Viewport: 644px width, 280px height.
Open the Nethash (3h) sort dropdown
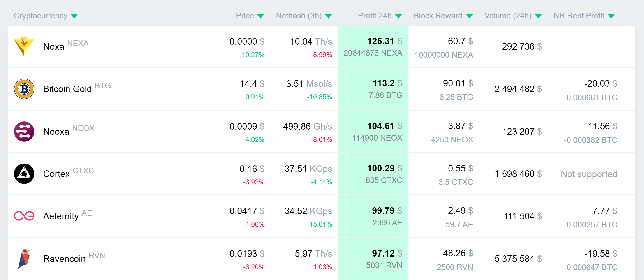pos(329,16)
